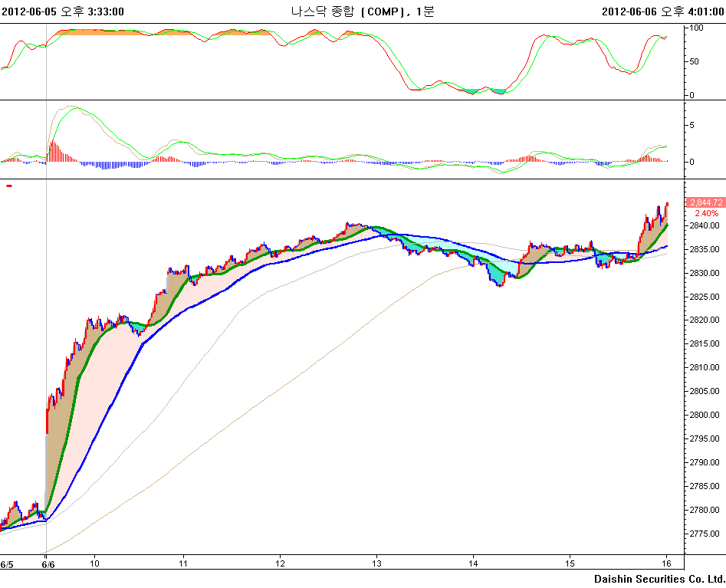The height and width of the screenshot is (588, 726).
Task: Open the Daishin Securities Co. Ltd. credit
Action: 659,578
